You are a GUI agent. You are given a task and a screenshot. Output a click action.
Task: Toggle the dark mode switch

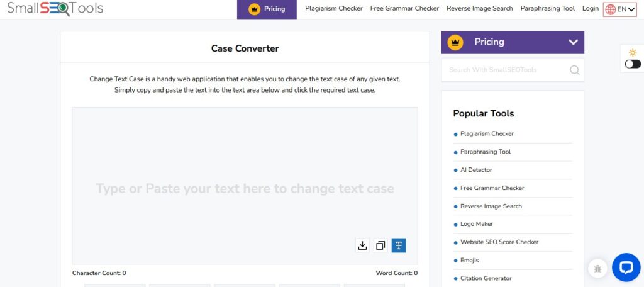coord(633,64)
